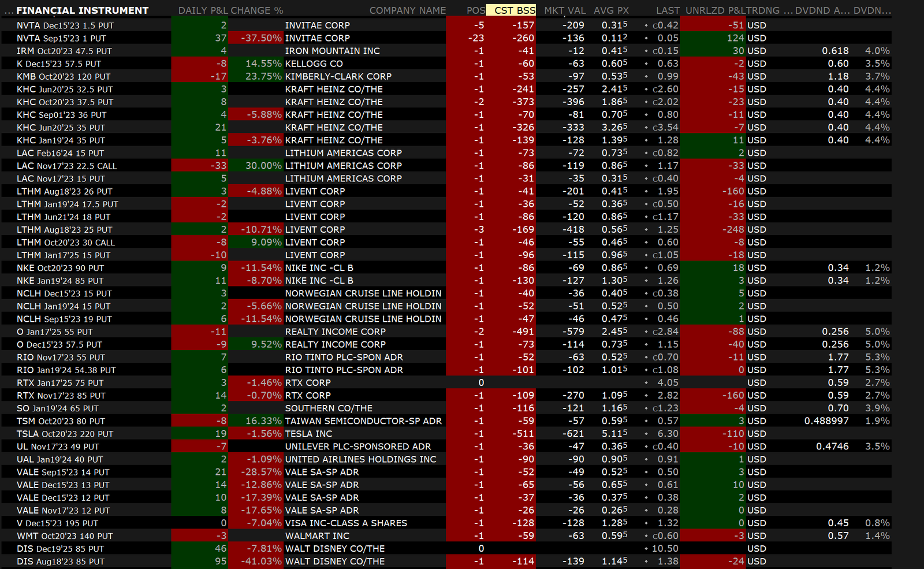Click the green 124 unrealized P&L cell
Image resolution: width=924 pixels, height=569 pixels.
coord(735,38)
